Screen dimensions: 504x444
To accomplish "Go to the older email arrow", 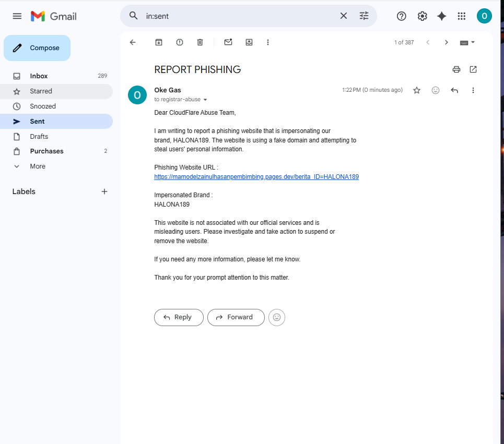I will point(446,42).
